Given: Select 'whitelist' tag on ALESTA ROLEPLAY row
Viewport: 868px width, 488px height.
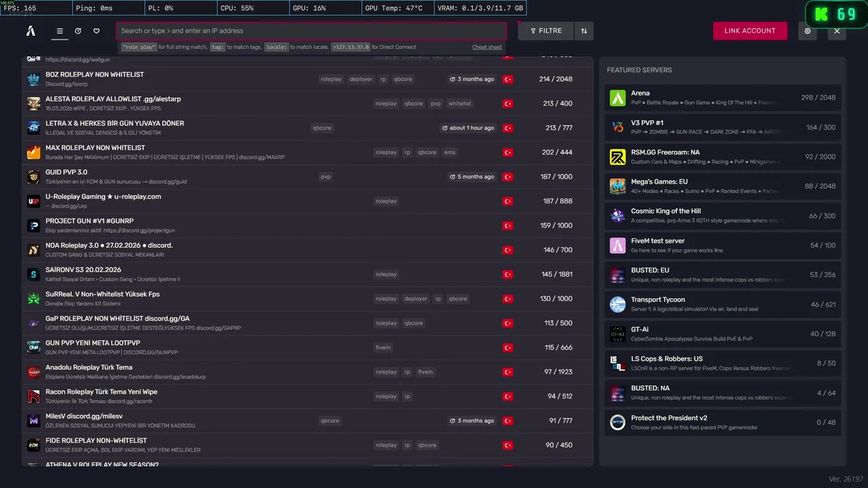Looking at the screenshot, I should tap(460, 104).
